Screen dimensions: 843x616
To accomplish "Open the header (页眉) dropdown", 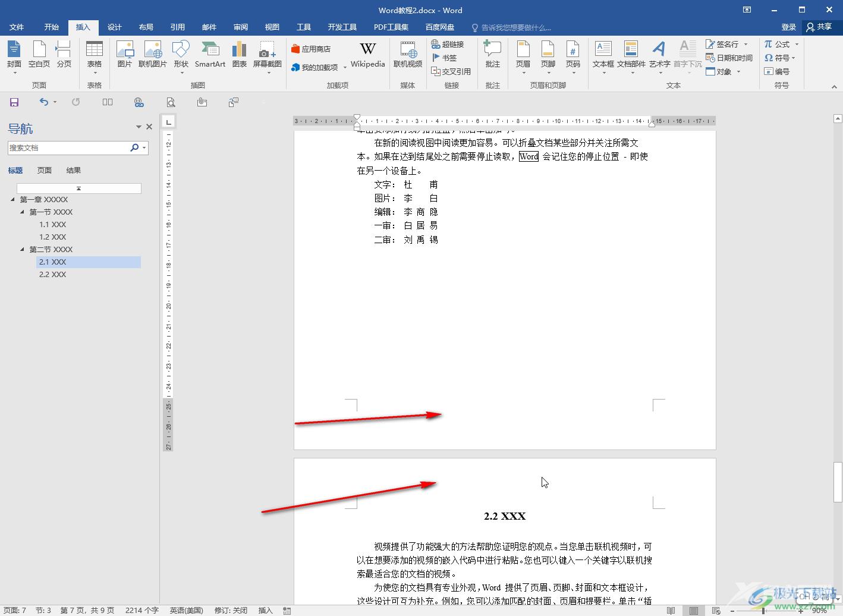I will 523,56.
